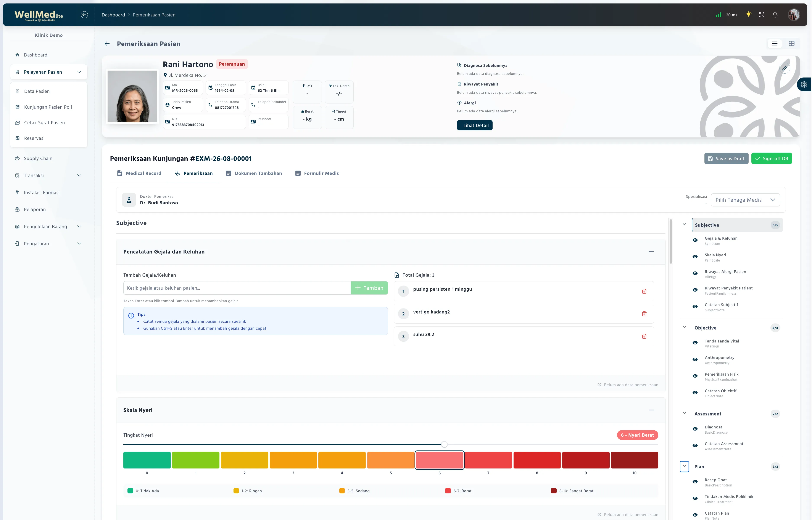Open the Formulir Medis tab
This screenshot has width=812, height=520.
click(x=317, y=173)
